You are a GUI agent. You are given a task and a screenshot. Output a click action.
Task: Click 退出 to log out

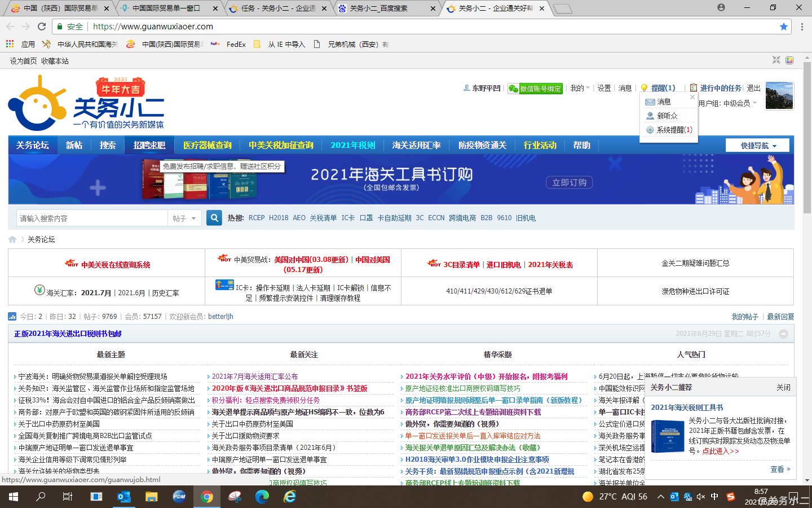pyautogui.click(x=754, y=88)
